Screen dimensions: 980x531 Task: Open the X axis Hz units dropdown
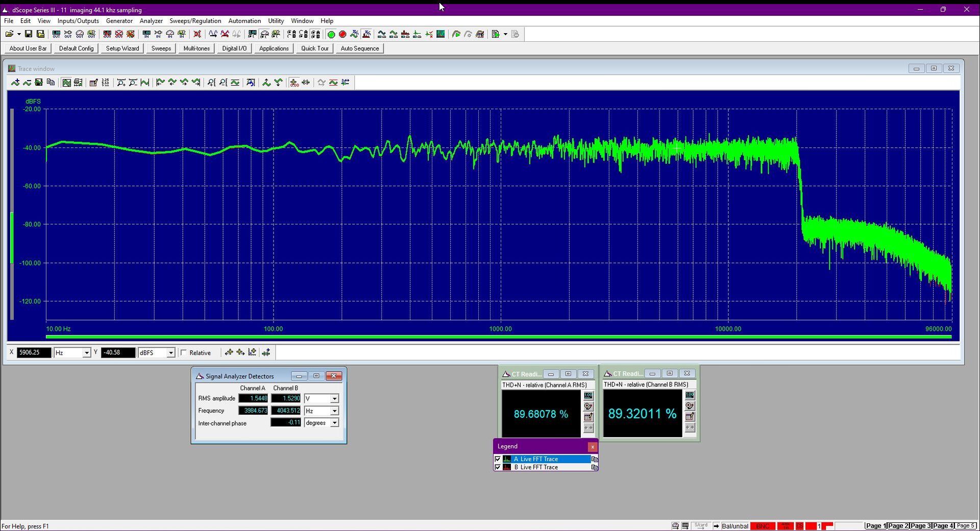(x=86, y=353)
